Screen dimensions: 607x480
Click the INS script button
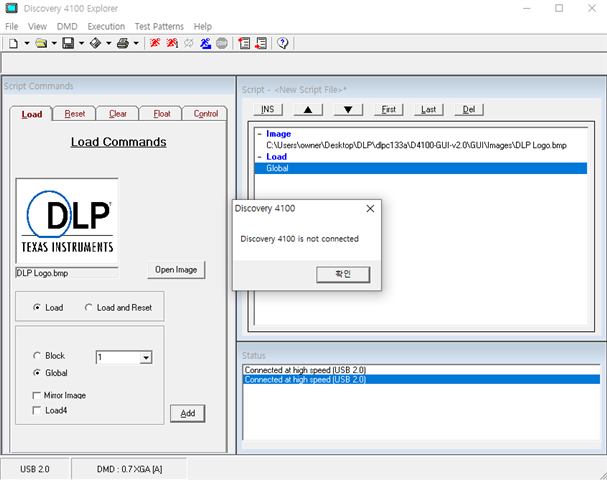(268, 110)
